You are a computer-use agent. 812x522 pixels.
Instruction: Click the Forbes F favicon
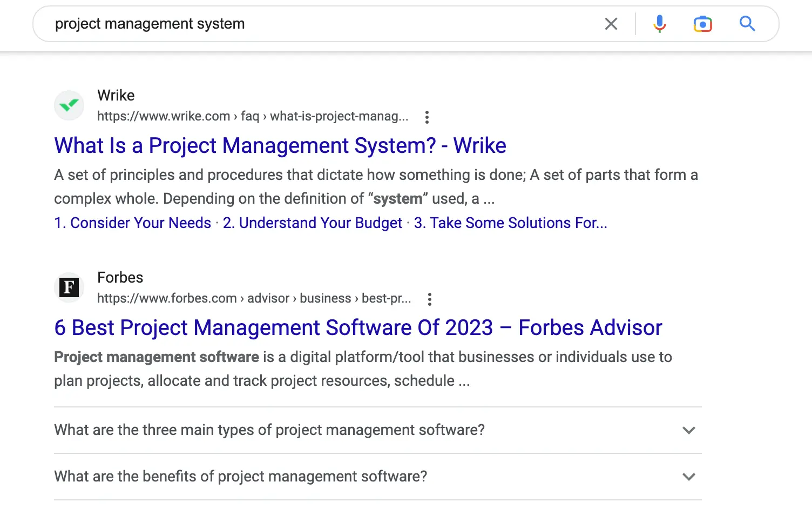(69, 287)
